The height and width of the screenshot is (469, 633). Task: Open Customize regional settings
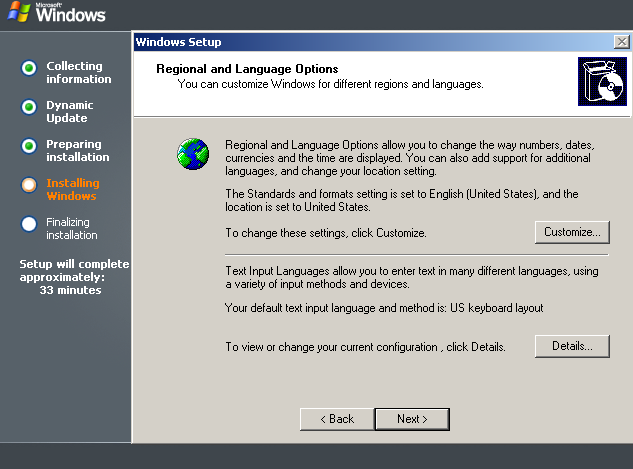(572, 232)
